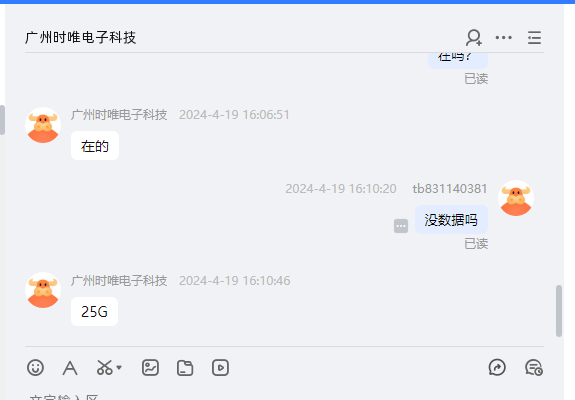Image resolution: width=575 pixels, height=400 pixels.
Task: Open more options three-dot menu
Action: click(x=503, y=37)
